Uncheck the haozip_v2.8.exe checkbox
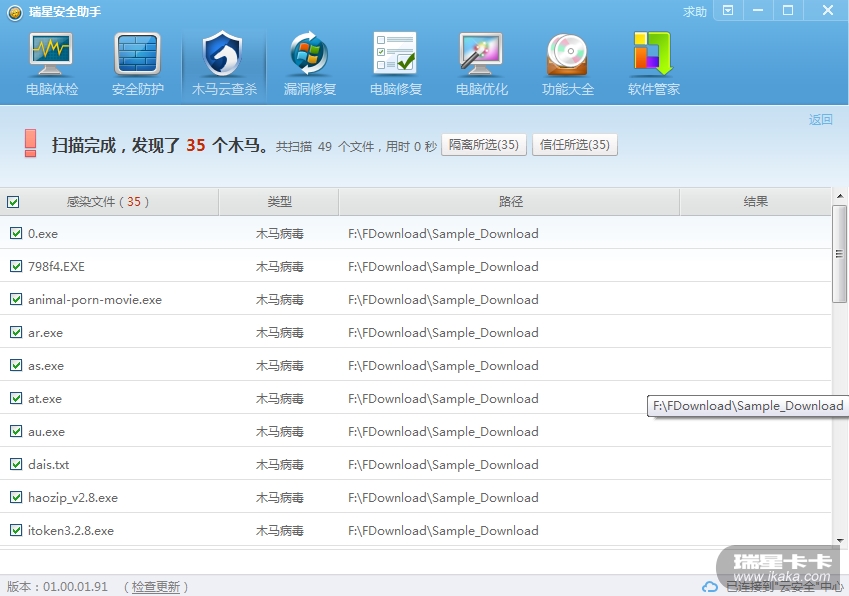The width and height of the screenshot is (849, 596). coord(16,497)
